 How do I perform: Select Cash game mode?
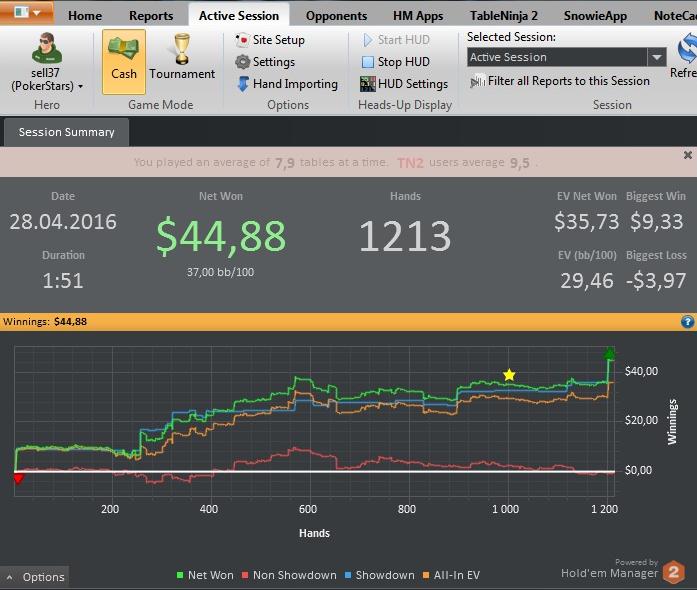(124, 62)
